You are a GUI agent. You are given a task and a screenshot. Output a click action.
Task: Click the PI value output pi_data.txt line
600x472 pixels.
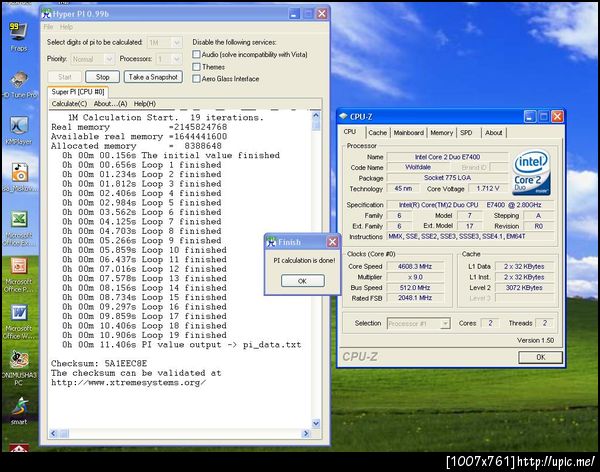182,345
